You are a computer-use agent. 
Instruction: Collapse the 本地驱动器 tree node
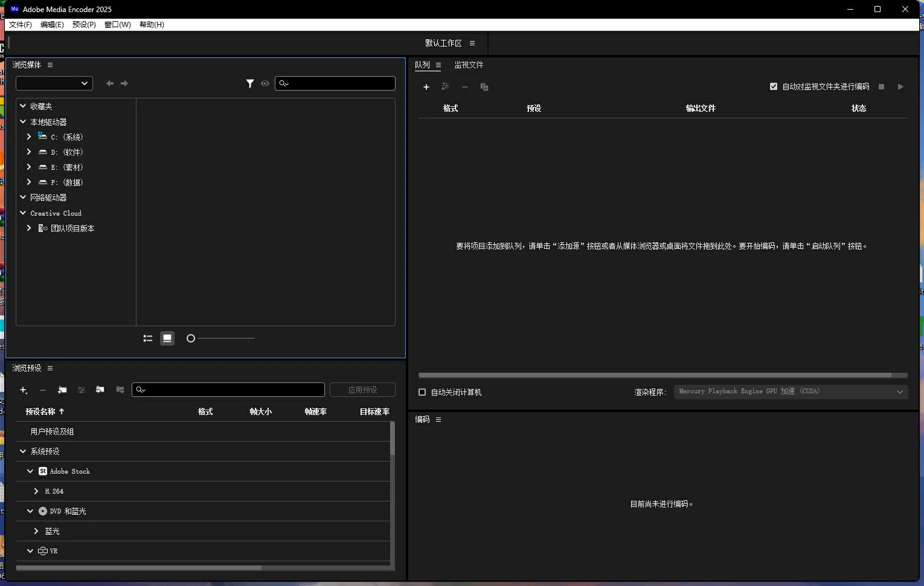pos(23,121)
